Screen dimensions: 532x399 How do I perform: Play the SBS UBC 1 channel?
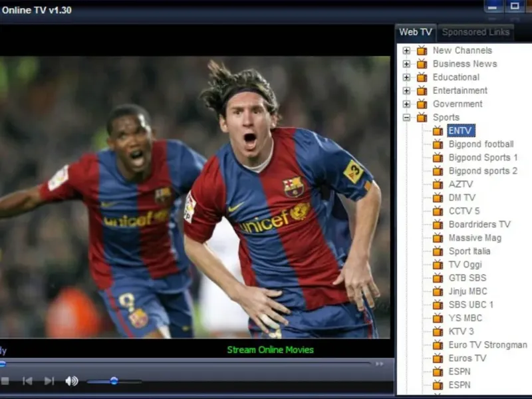[471, 305]
